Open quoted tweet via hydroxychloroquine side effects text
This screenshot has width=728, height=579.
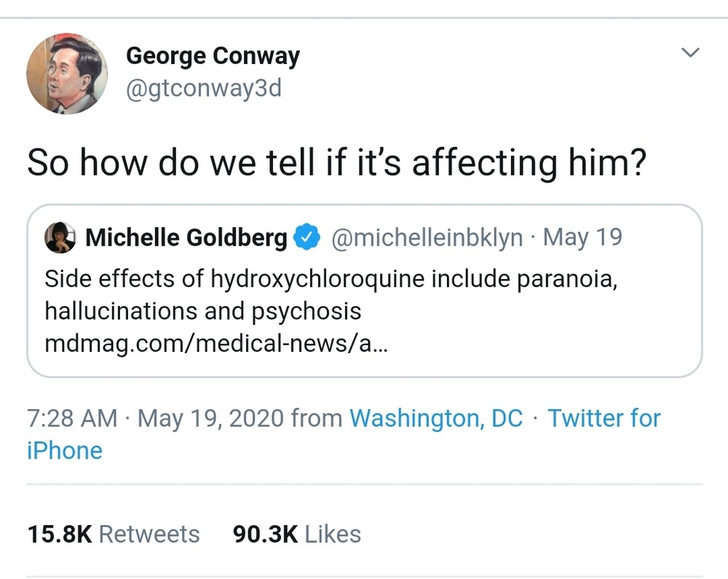click(331, 279)
